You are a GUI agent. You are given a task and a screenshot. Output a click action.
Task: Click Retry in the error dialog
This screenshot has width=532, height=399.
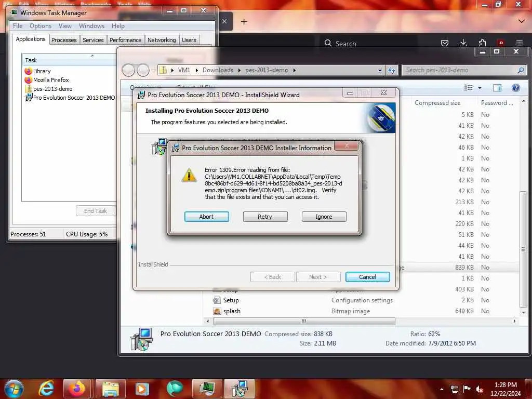click(x=265, y=217)
